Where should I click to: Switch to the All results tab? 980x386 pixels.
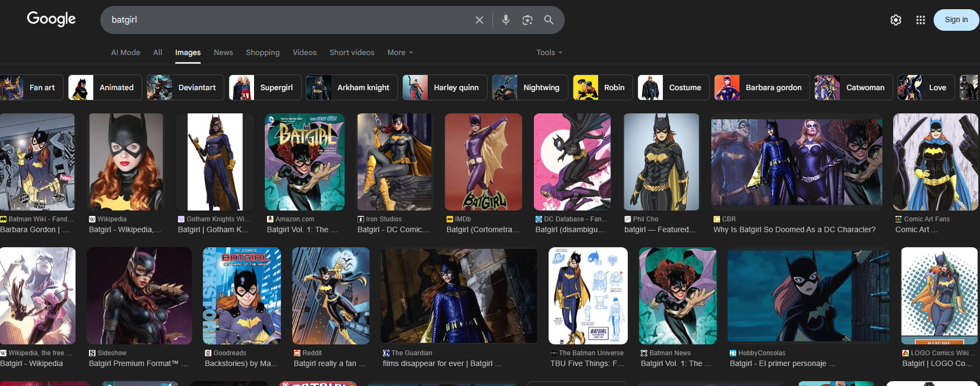click(157, 52)
